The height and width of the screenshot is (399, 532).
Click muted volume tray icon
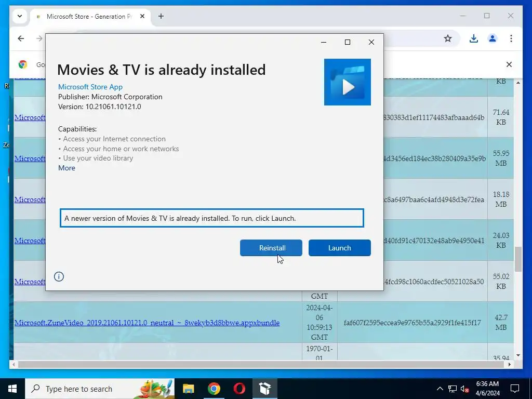tap(465, 389)
